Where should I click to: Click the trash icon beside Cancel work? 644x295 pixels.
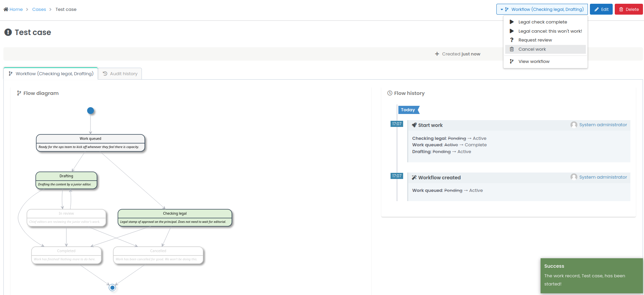click(x=511, y=49)
